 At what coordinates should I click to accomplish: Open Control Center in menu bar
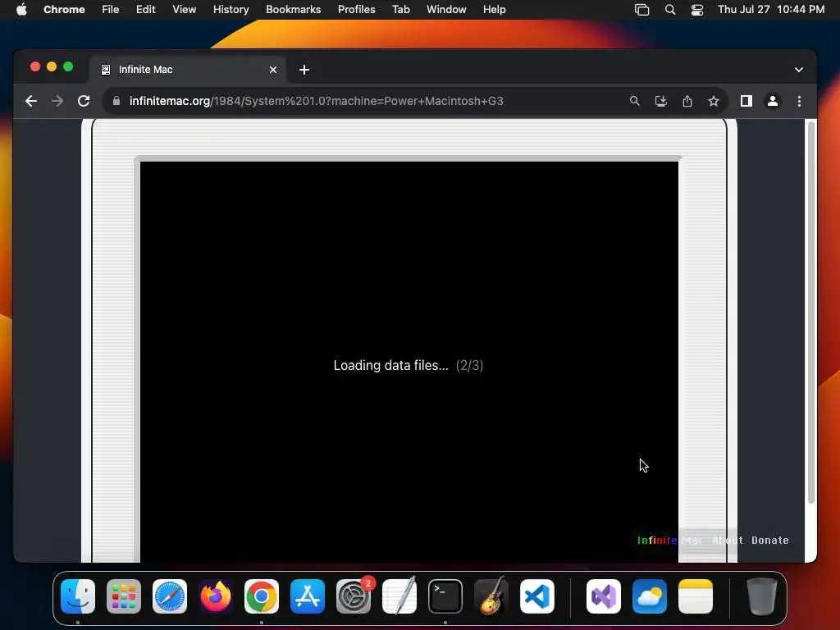(697, 10)
